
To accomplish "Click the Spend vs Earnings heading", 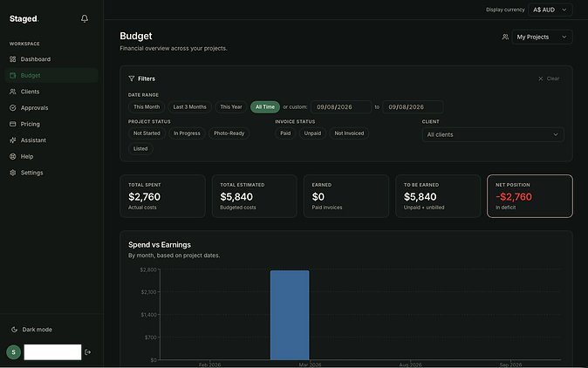I will (x=160, y=245).
